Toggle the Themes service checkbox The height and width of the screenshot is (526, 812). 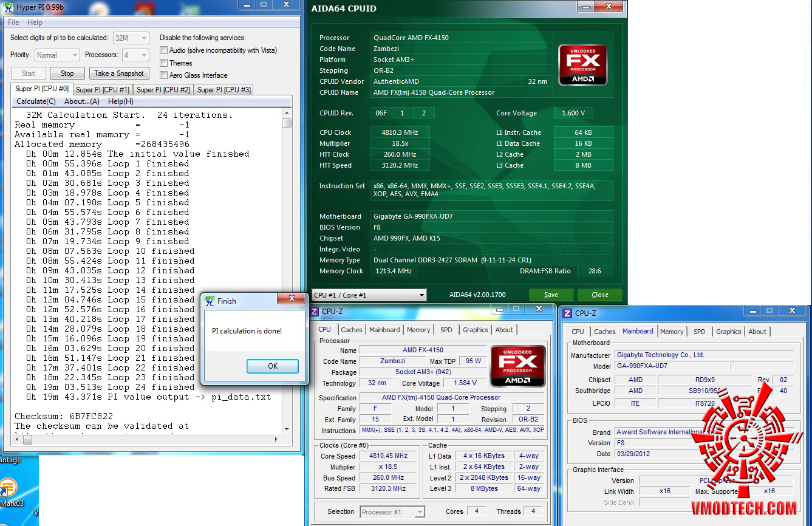coord(164,63)
